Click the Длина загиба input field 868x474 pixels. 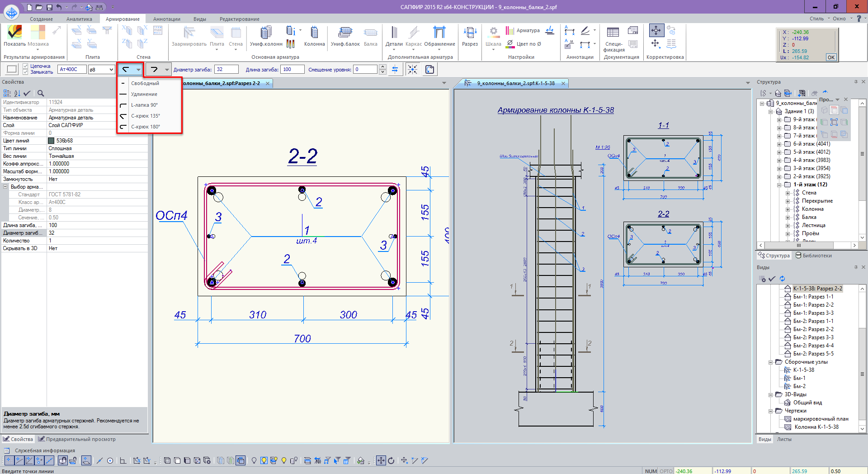pyautogui.click(x=292, y=70)
